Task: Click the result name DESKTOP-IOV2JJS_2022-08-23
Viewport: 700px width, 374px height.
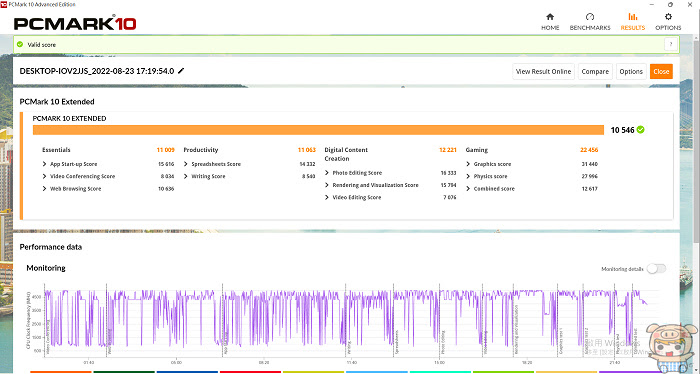Action: (97, 71)
